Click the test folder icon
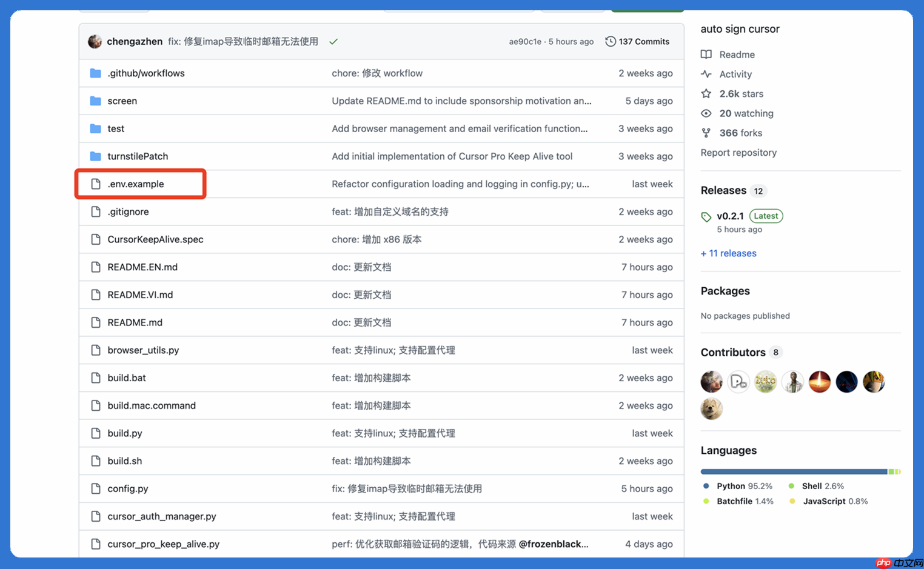Viewport: 924px width, 569px height. tap(95, 128)
